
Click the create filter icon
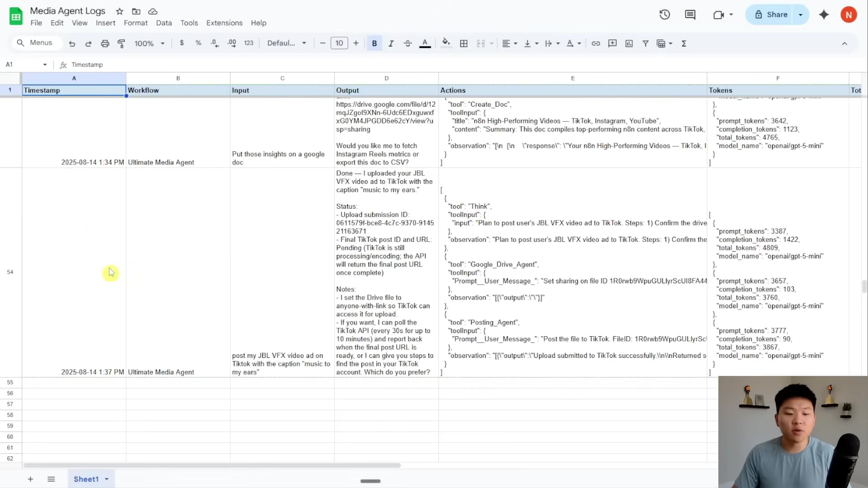(x=646, y=43)
